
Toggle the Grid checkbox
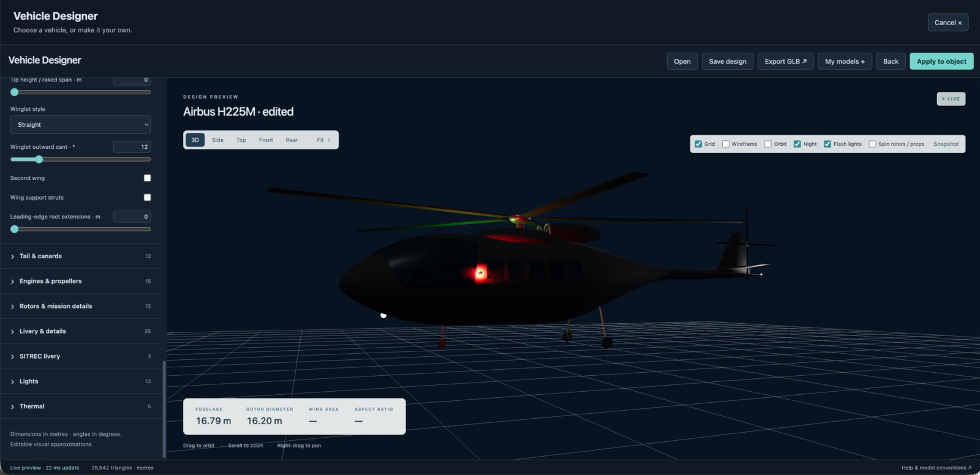point(698,144)
